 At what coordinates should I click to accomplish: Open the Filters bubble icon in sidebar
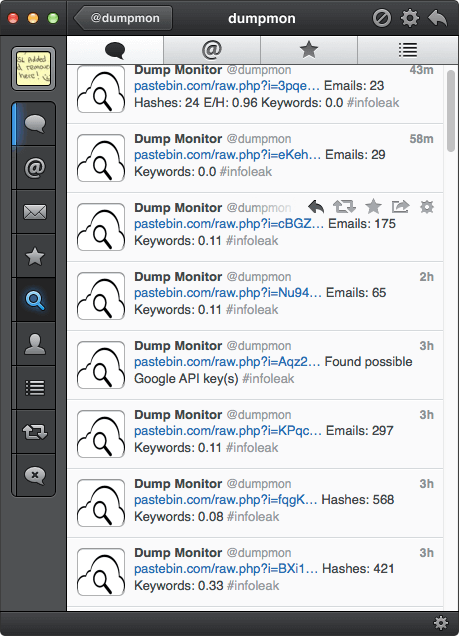35,475
